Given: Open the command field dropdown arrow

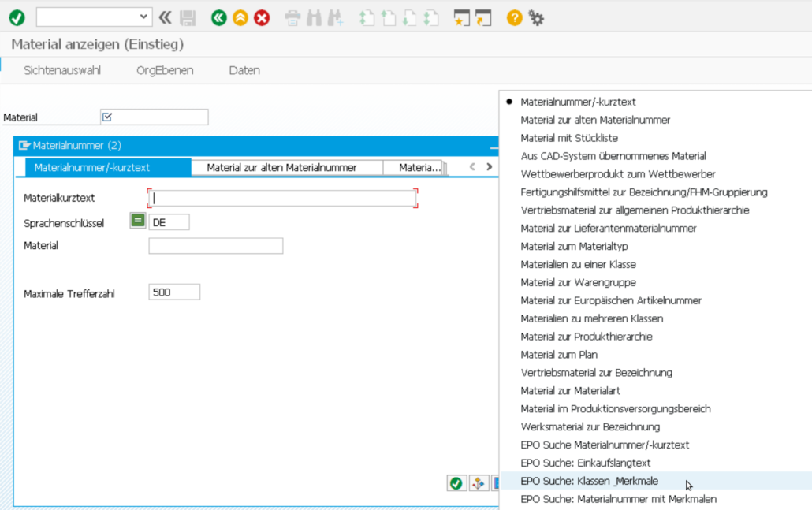Looking at the screenshot, I should pos(143,17).
